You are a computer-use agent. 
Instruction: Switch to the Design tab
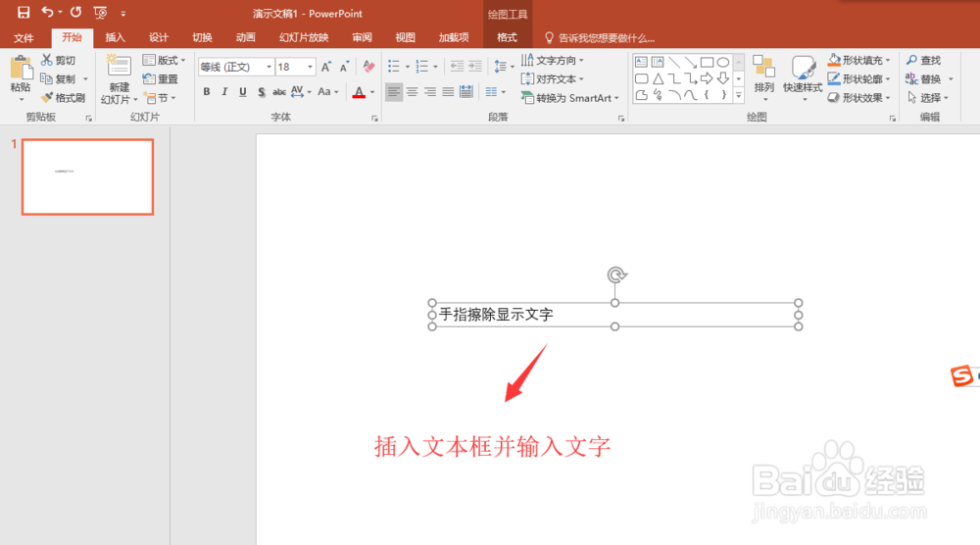click(158, 37)
